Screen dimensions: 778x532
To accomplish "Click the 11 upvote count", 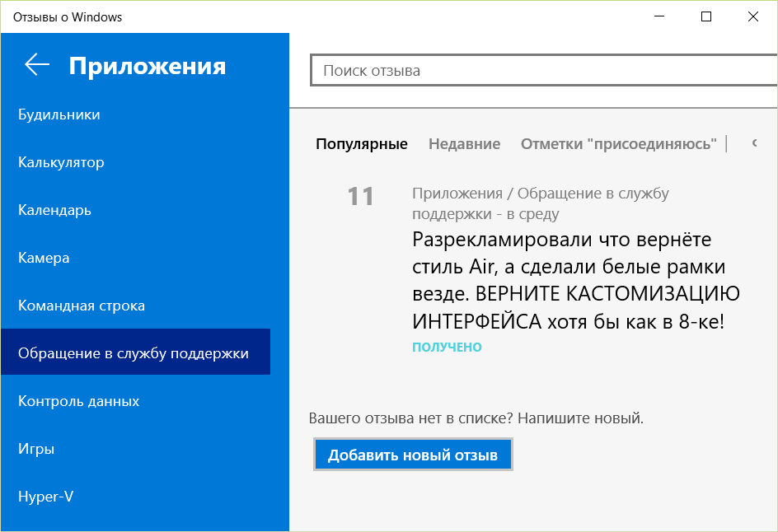I will click(361, 196).
